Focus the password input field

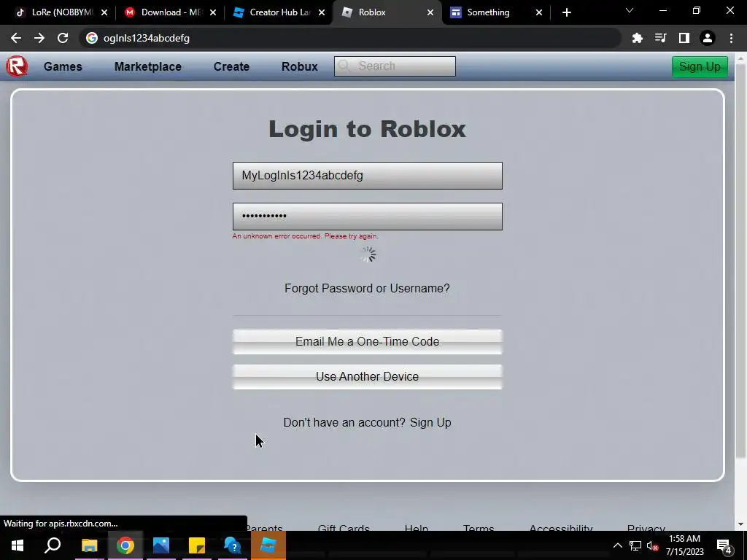click(x=368, y=217)
